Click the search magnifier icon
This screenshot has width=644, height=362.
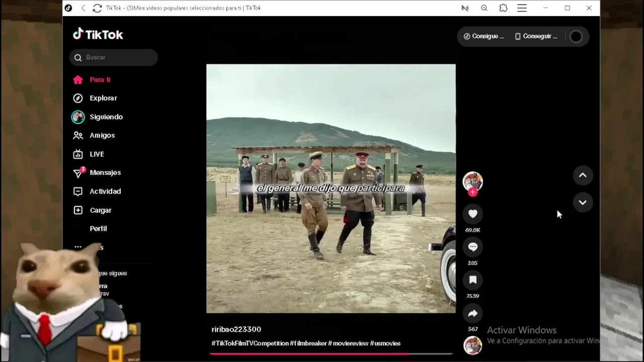click(x=78, y=57)
